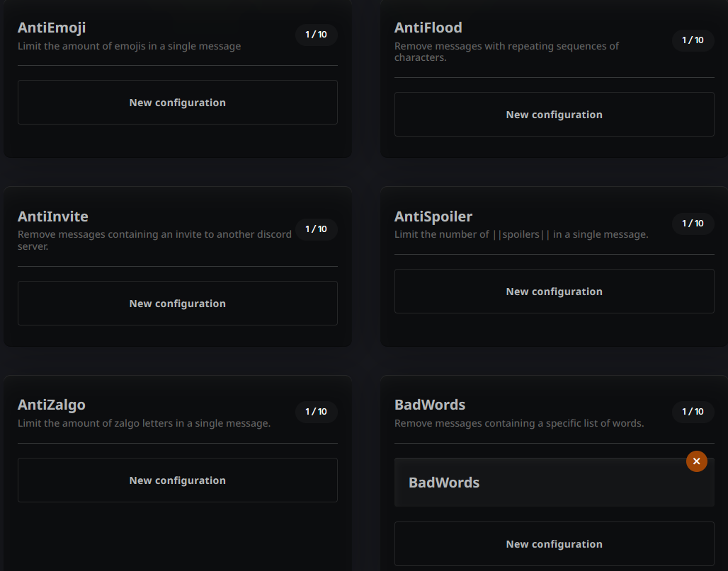Image resolution: width=728 pixels, height=571 pixels.
Task: Click the AntiInvite module heading
Action: (x=53, y=217)
